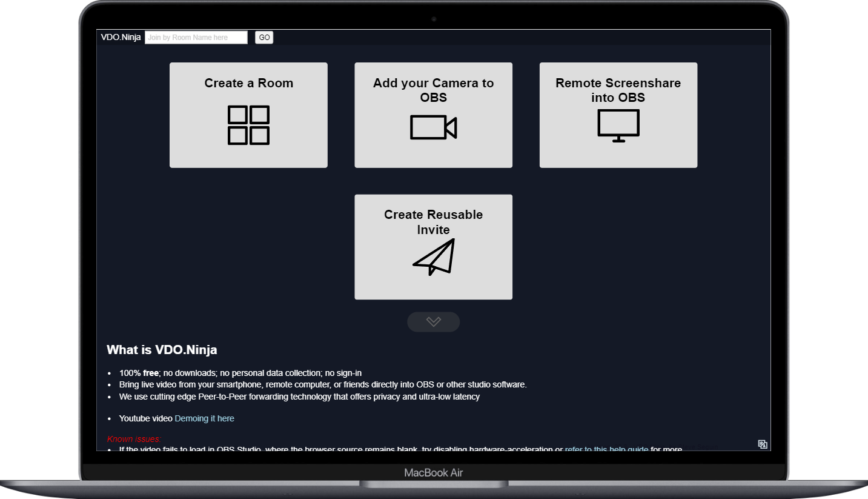The height and width of the screenshot is (499, 868).
Task: Click the monitor screenshare icon
Action: pos(618,126)
